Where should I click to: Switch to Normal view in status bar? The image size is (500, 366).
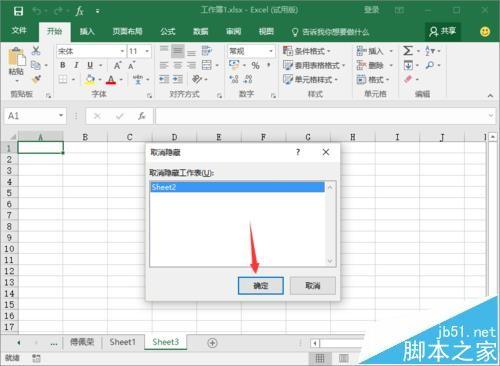(x=320, y=358)
